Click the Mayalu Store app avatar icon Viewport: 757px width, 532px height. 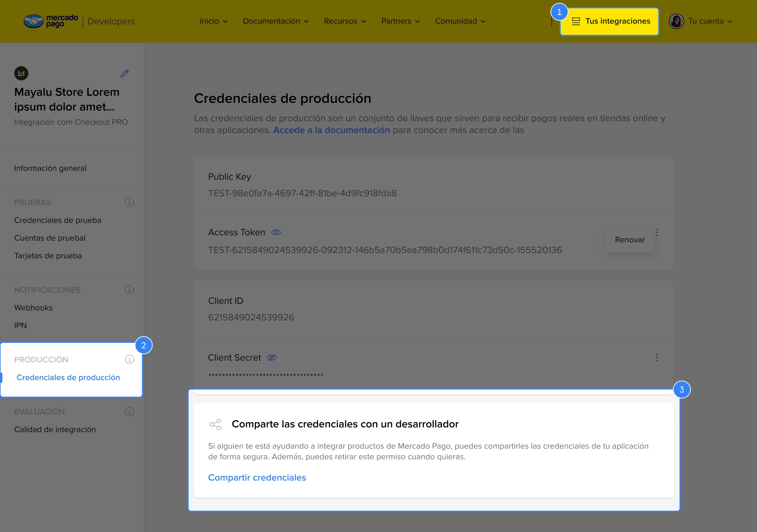[21, 73]
